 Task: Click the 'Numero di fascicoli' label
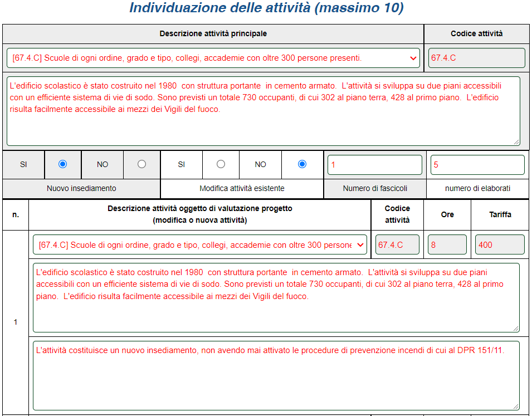point(375,188)
